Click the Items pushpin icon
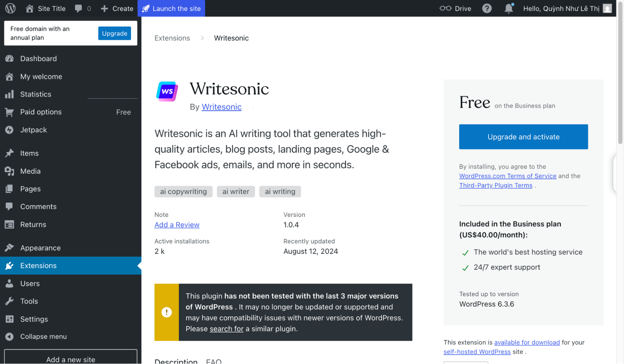The height and width of the screenshot is (364, 624). click(9, 153)
